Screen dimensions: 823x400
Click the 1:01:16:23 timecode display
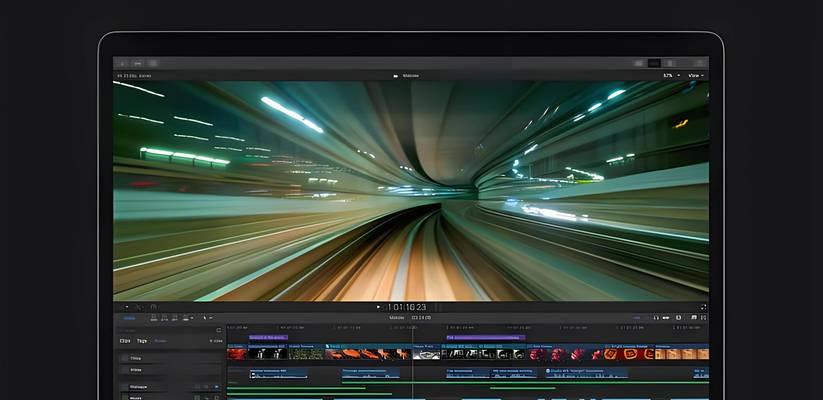pos(408,307)
